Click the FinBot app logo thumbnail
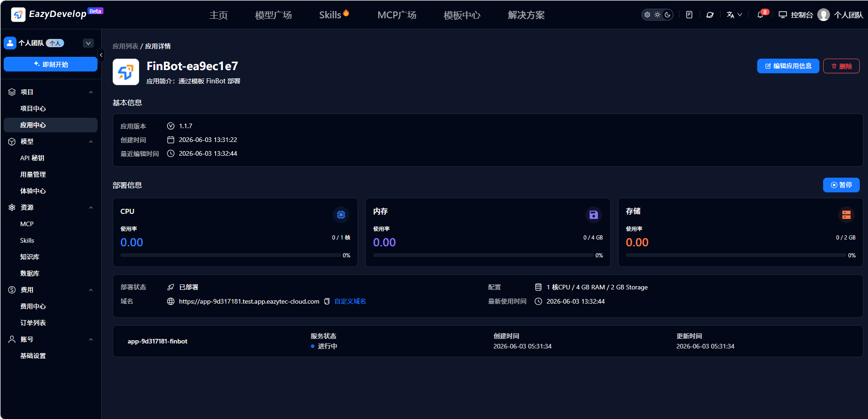868x419 pixels. [x=126, y=72]
